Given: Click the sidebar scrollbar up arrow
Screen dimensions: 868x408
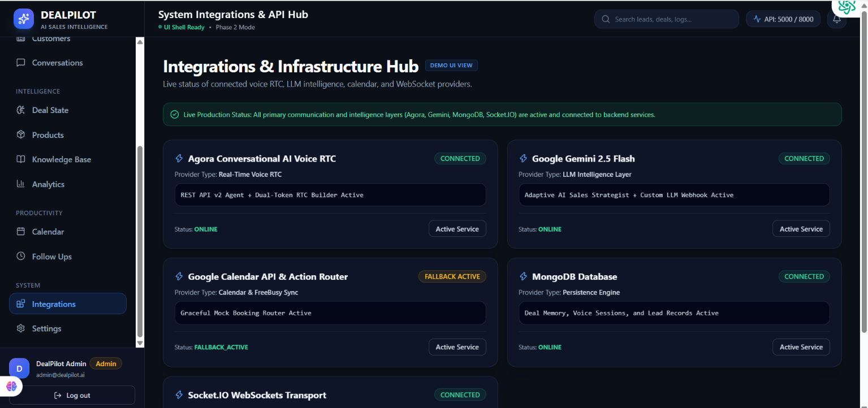Looking at the screenshot, I should click(x=140, y=42).
